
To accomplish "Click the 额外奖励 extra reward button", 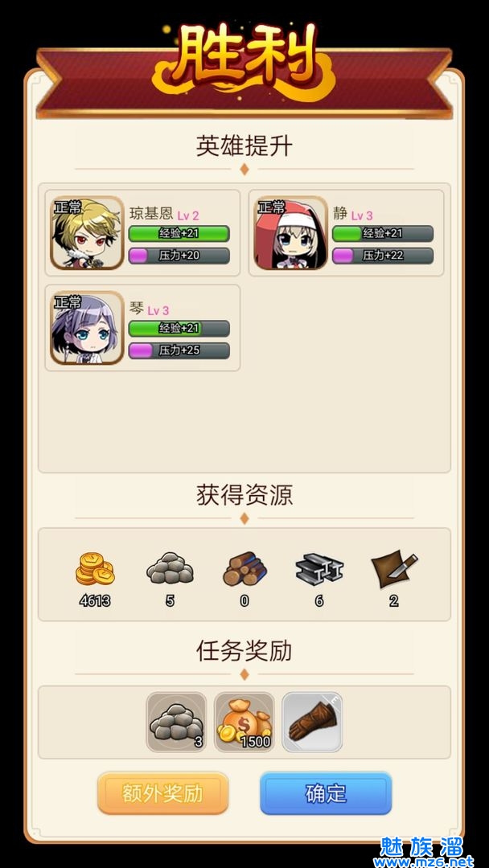I will [162, 793].
